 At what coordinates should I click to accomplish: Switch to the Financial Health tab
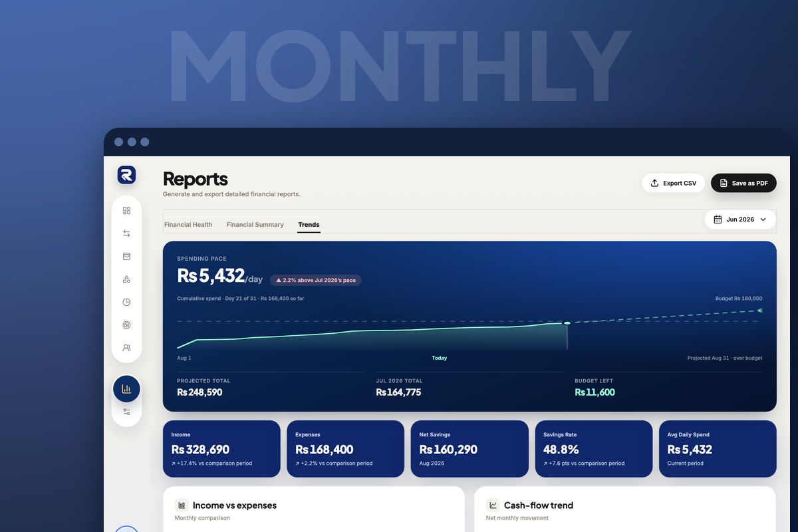pyautogui.click(x=188, y=225)
